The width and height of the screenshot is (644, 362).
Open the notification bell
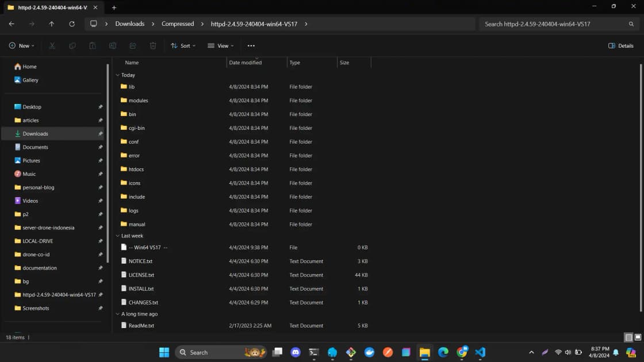tap(616, 352)
